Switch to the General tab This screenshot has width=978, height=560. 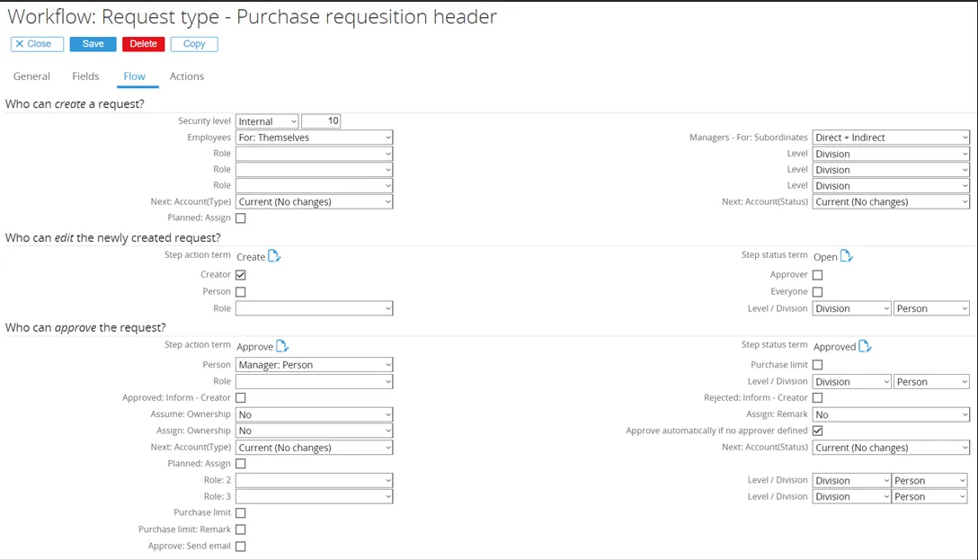coord(31,76)
